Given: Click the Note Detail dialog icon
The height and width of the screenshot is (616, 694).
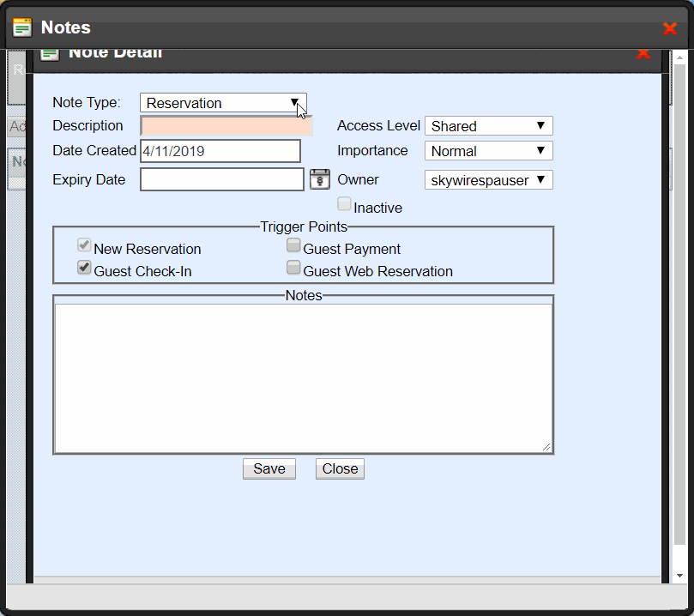Looking at the screenshot, I should click(x=51, y=54).
